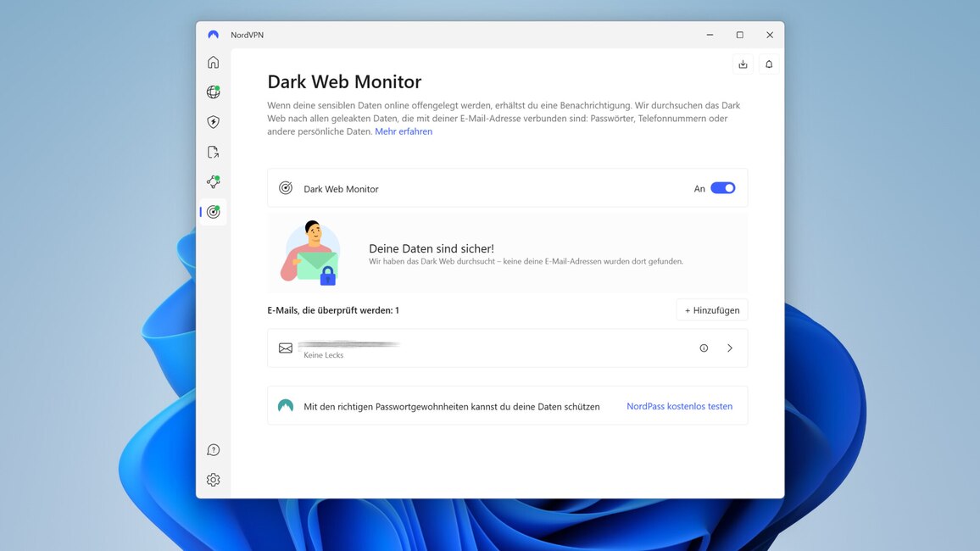Image resolution: width=980 pixels, height=551 pixels.
Task: Disable the Dark Web Monitor switch
Action: pyautogui.click(x=721, y=187)
